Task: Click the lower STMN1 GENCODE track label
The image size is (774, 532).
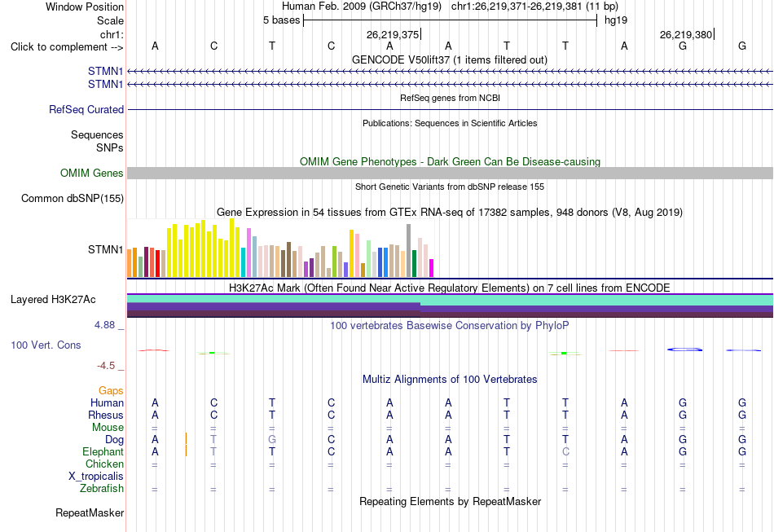Action: tap(105, 85)
